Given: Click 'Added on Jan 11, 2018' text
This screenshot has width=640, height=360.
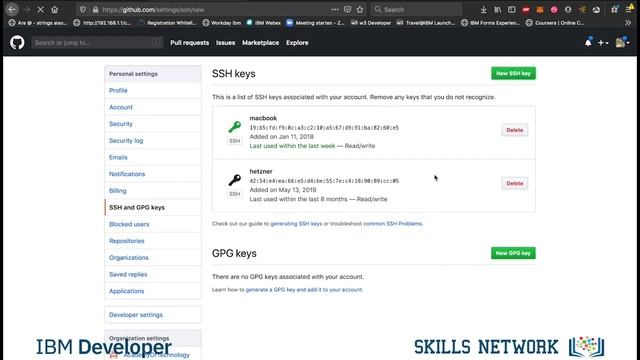Looking at the screenshot, I should click(282, 137).
